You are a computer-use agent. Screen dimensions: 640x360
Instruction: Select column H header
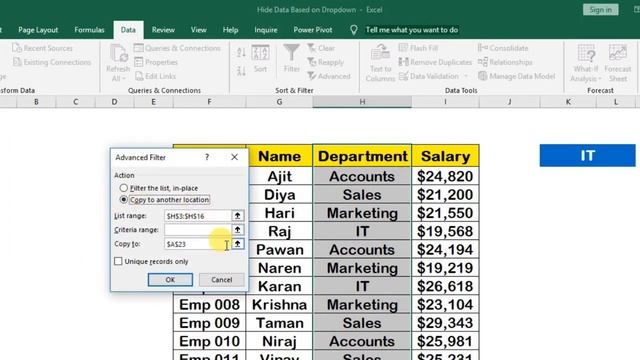pos(362,102)
